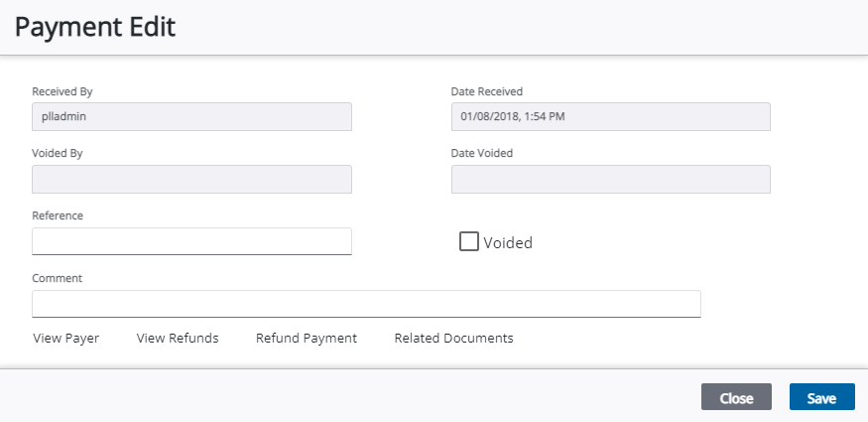Tick the Voided checkbox
Screen dimensions: 868x422
469,241
